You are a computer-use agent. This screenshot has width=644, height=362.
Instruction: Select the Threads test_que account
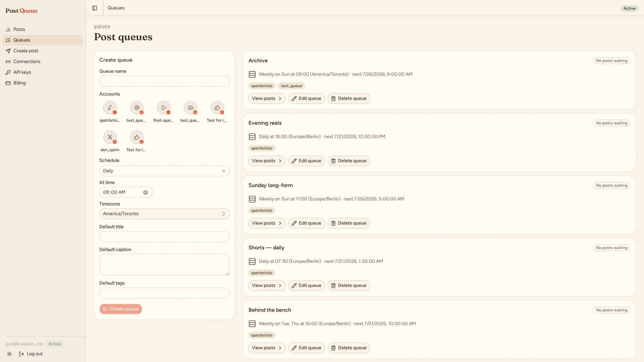pos(137,112)
